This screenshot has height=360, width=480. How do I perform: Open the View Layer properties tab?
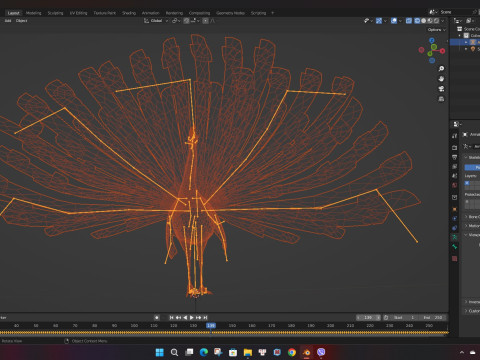click(x=455, y=166)
